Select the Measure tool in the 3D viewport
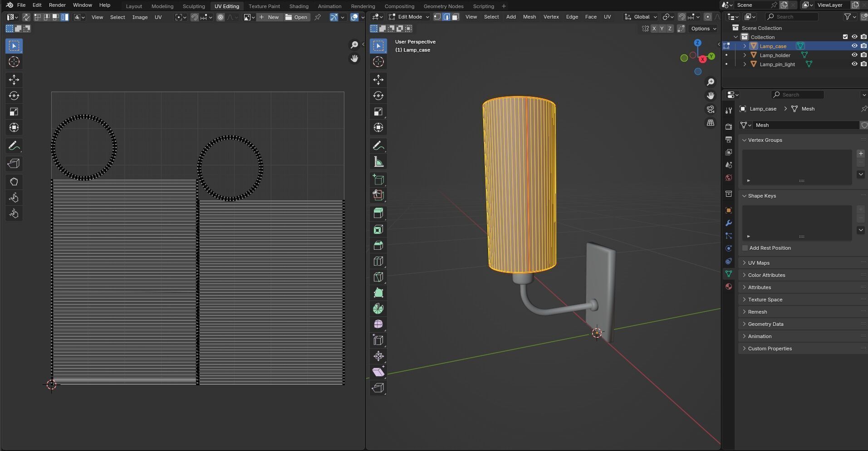Viewport: 868px width, 451px height. coord(378,162)
